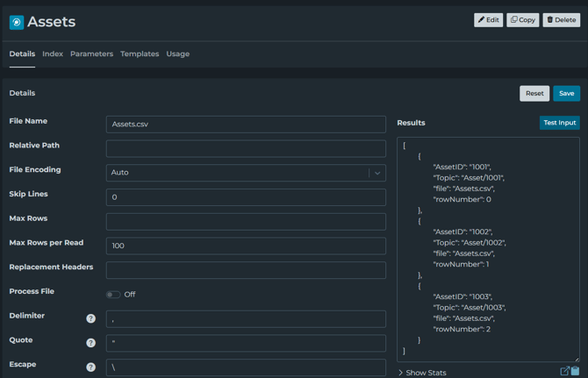Click the Assets connection logo icon

[17, 22]
